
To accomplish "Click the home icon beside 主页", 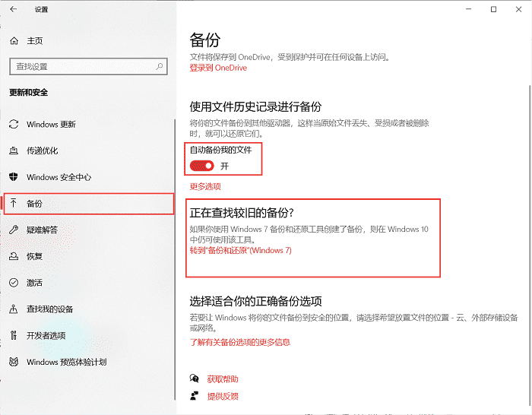I will pos(14,41).
